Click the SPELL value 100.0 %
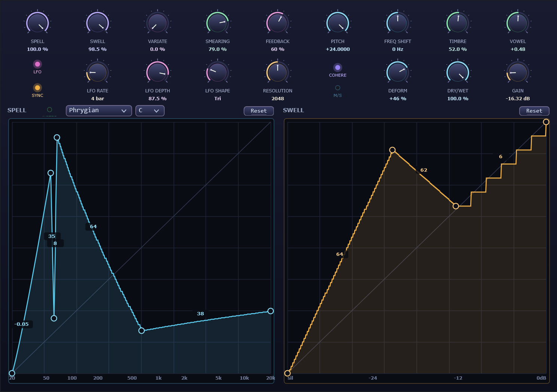This screenshot has width=557, height=392. (x=37, y=49)
